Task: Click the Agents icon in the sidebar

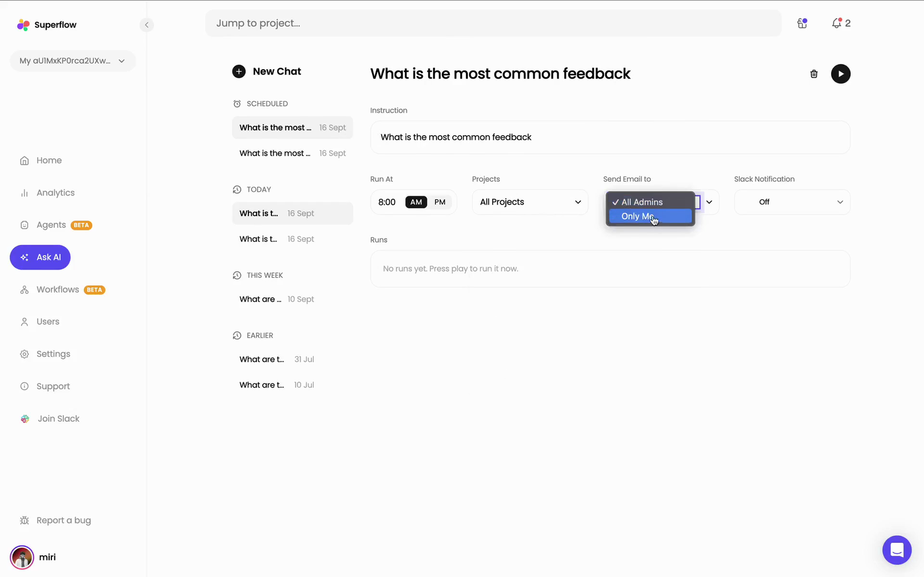Action: coord(24,225)
